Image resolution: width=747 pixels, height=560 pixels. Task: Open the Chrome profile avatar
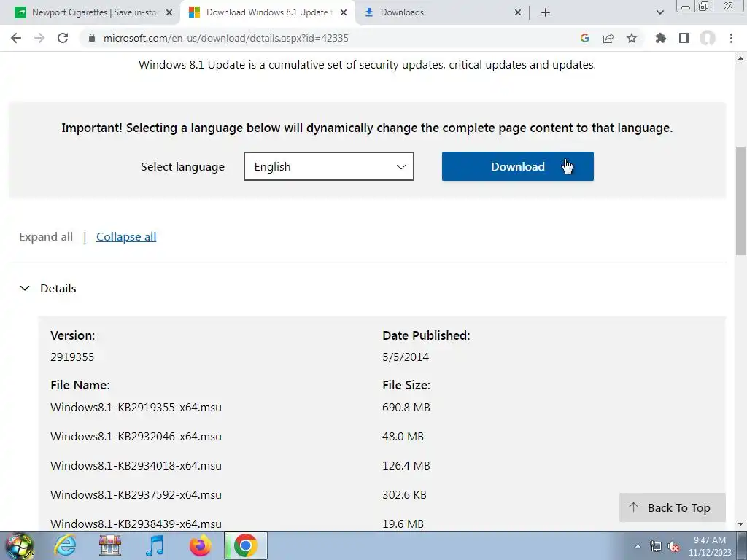[x=708, y=38]
